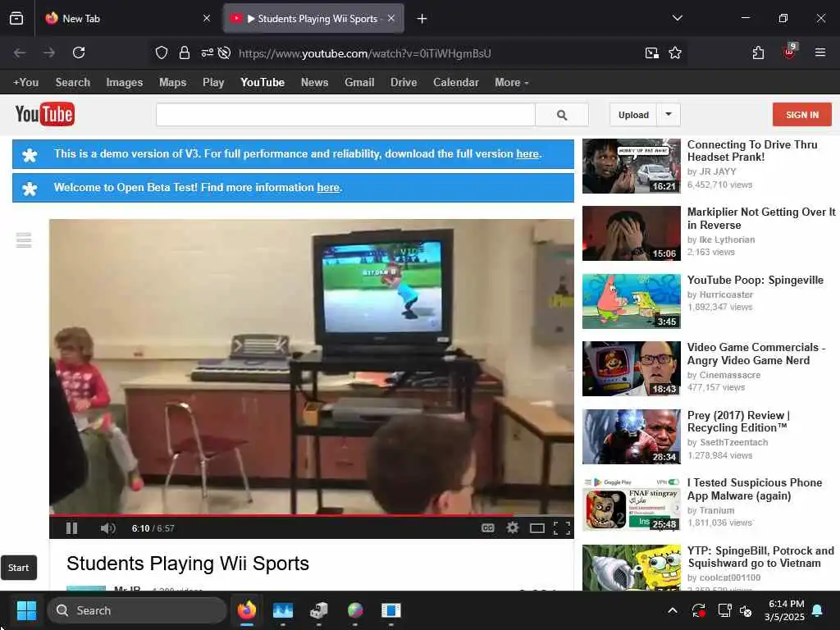Open Video Game Commercials AVGN thumbnail

pos(631,368)
